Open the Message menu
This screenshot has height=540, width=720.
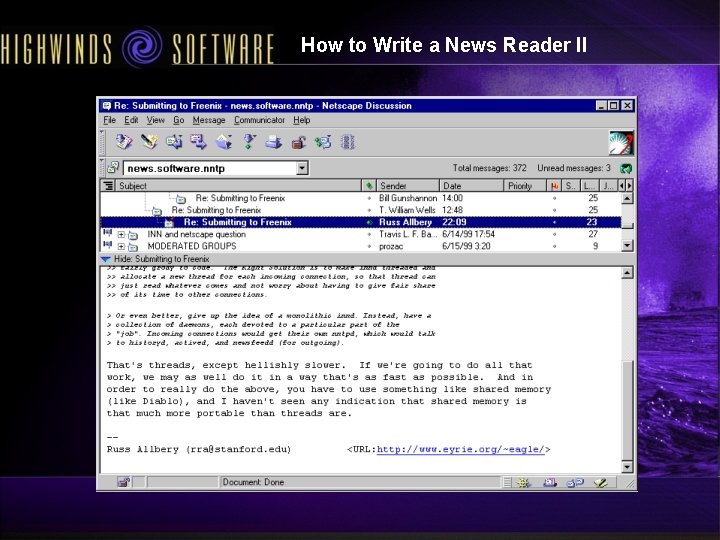tap(209, 120)
